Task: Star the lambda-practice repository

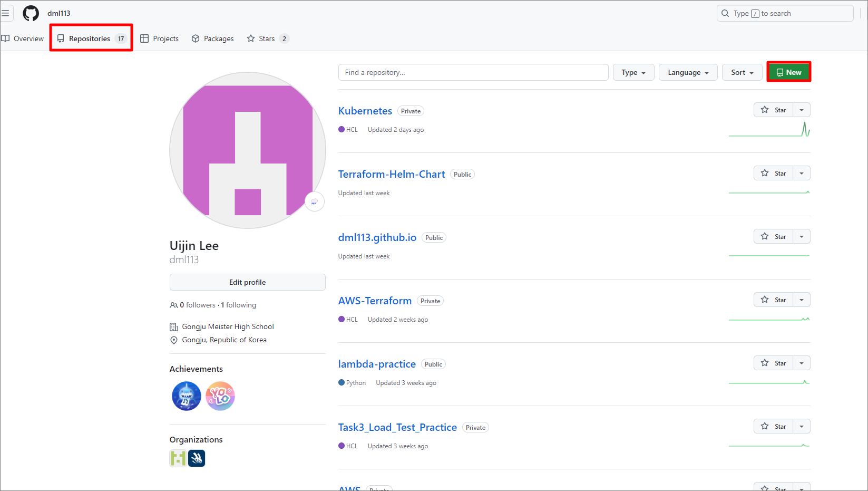Action: (773, 363)
